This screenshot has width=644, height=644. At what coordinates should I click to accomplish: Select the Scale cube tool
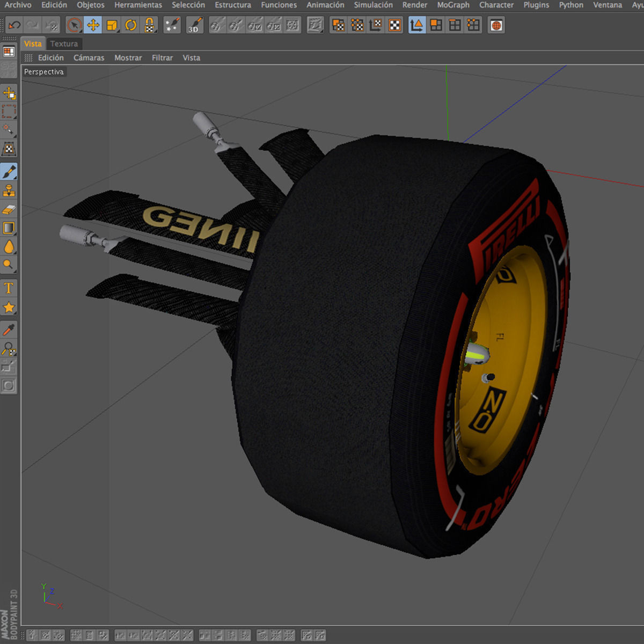click(x=112, y=25)
